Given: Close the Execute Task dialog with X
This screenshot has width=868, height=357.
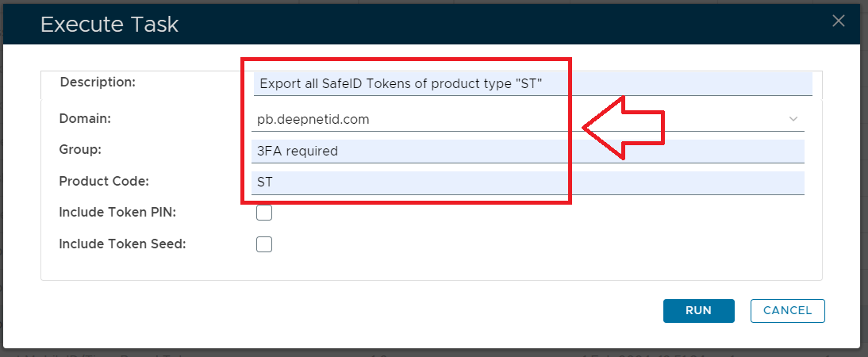Looking at the screenshot, I should click(838, 21).
